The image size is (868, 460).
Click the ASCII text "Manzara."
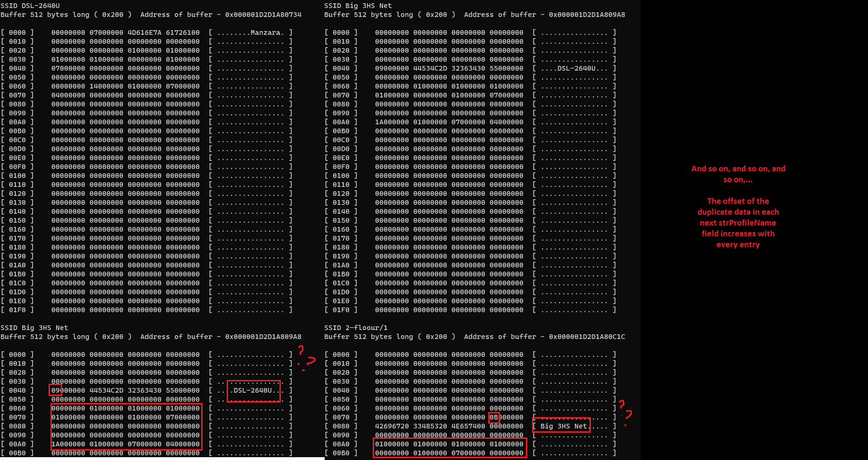(x=268, y=32)
